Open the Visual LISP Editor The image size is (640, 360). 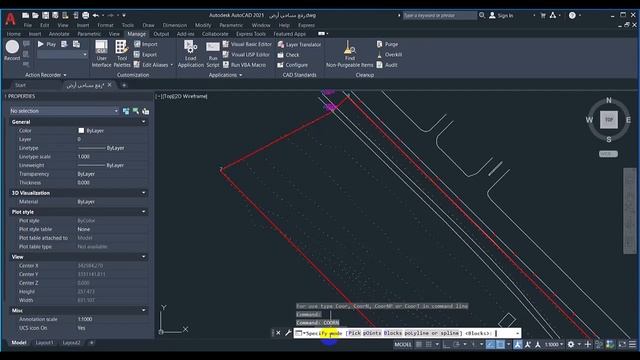(x=246, y=54)
